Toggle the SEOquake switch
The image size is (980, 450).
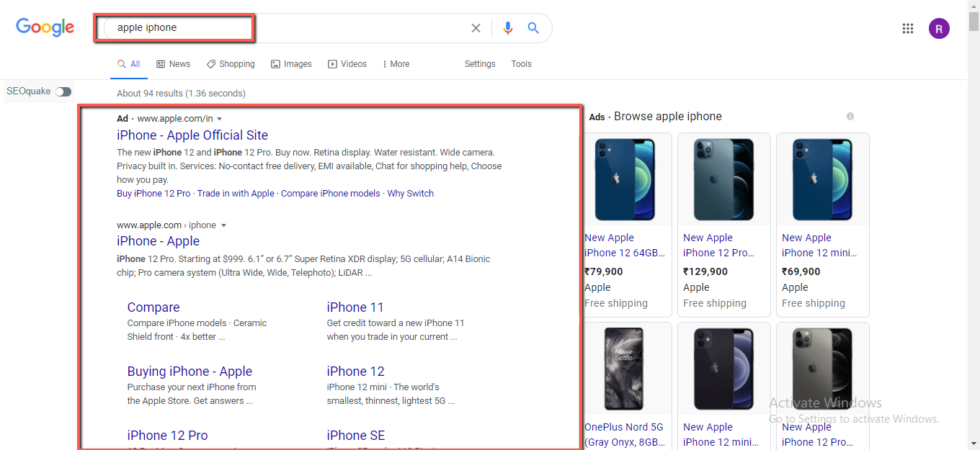pos(63,91)
